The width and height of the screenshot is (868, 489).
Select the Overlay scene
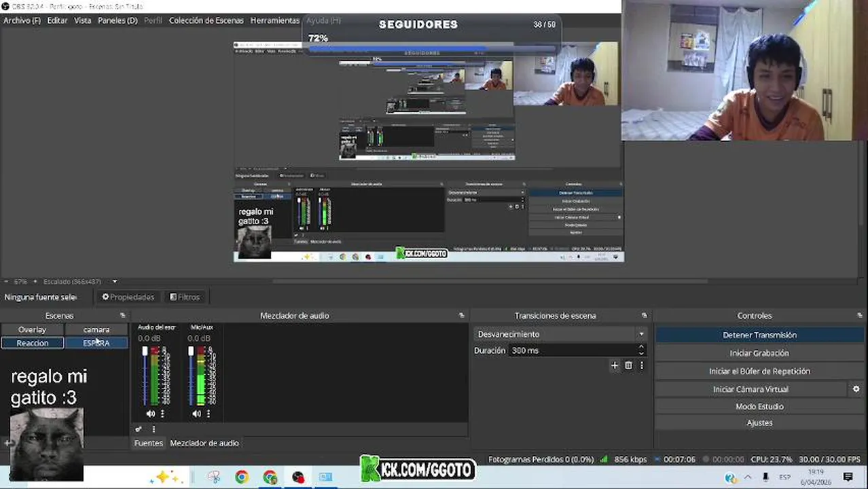click(32, 329)
